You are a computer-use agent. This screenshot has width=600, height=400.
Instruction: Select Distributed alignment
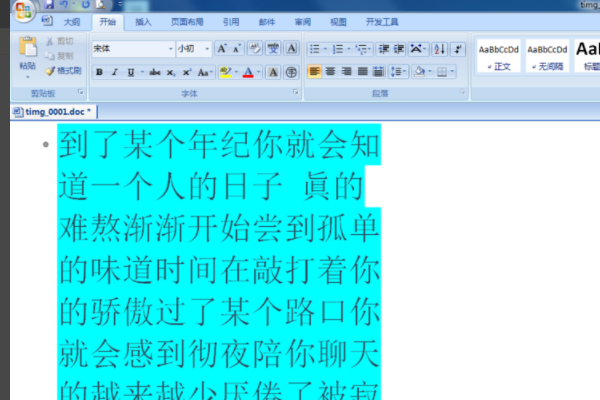(378, 72)
